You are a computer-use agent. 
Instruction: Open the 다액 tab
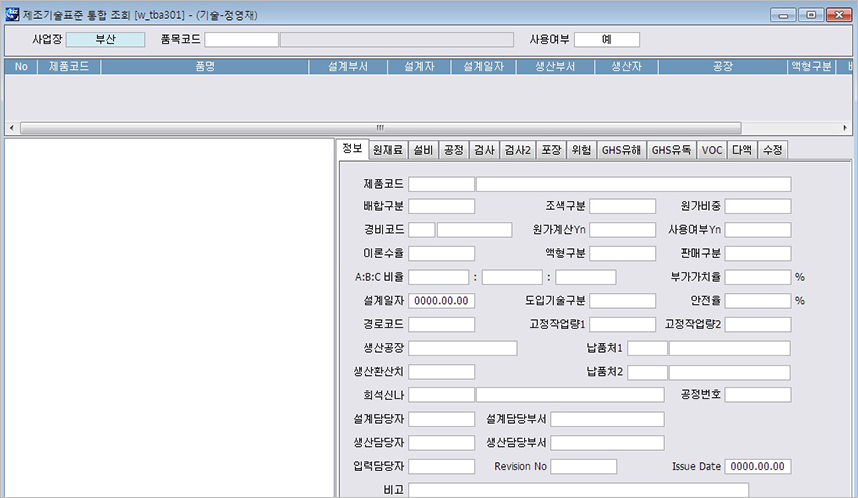coord(742,150)
